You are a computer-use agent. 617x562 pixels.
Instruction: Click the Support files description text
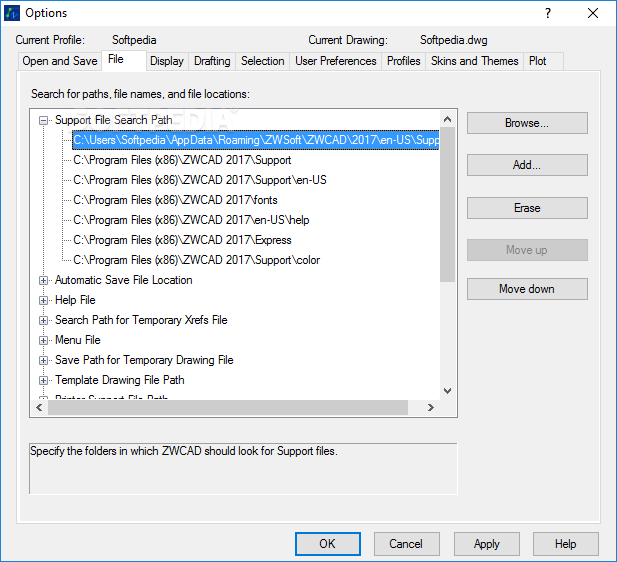tap(184, 451)
